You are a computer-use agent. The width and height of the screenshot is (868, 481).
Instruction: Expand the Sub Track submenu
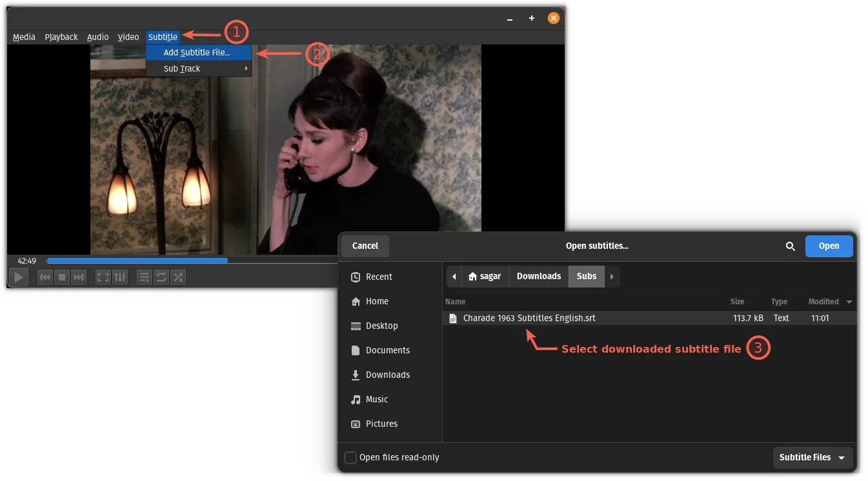point(199,68)
